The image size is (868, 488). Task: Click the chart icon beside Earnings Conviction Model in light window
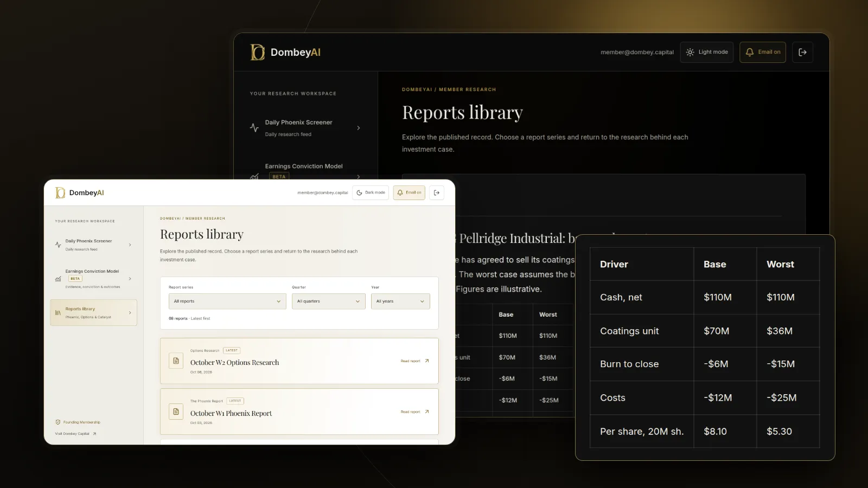(58, 279)
